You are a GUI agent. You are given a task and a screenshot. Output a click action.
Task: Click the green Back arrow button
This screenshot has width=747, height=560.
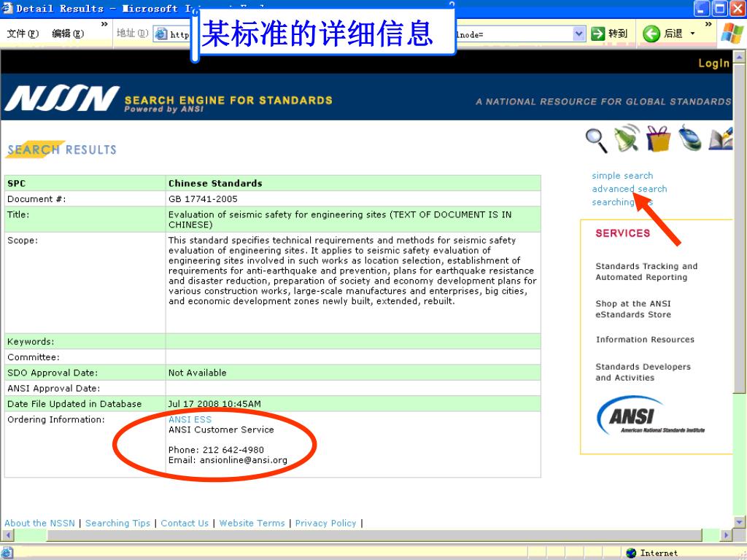(651, 34)
